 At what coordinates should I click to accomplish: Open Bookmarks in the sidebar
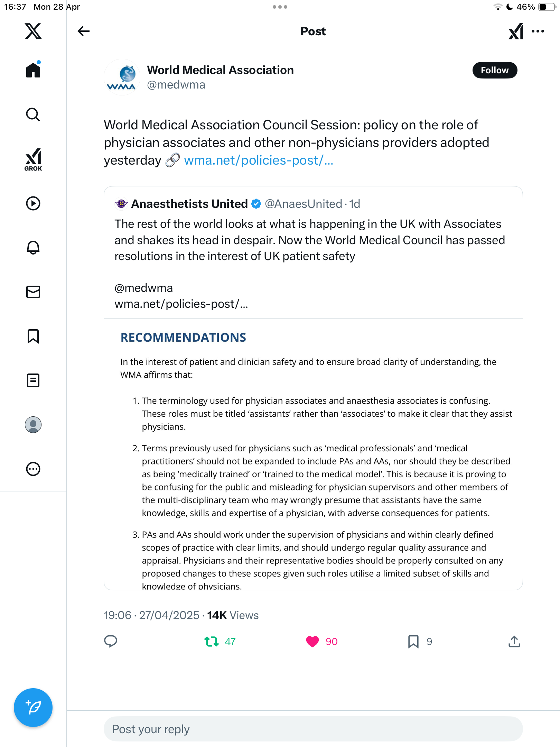(33, 336)
